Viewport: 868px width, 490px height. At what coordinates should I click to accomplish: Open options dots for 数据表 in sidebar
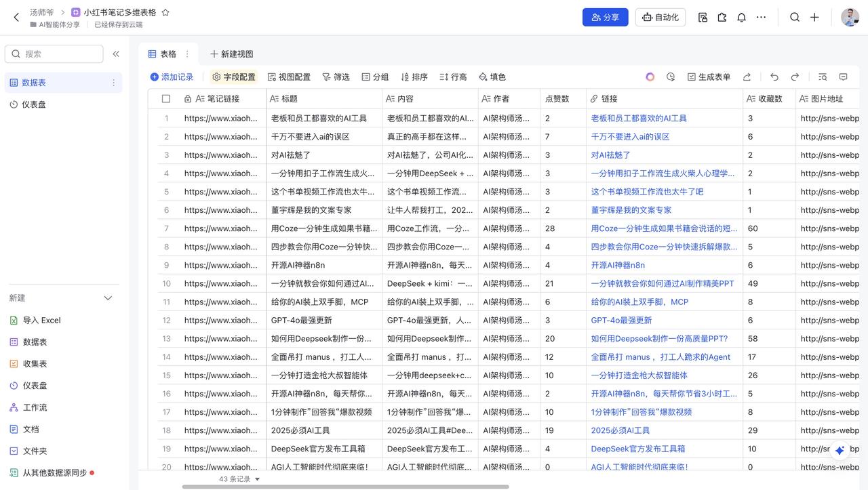coord(113,83)
